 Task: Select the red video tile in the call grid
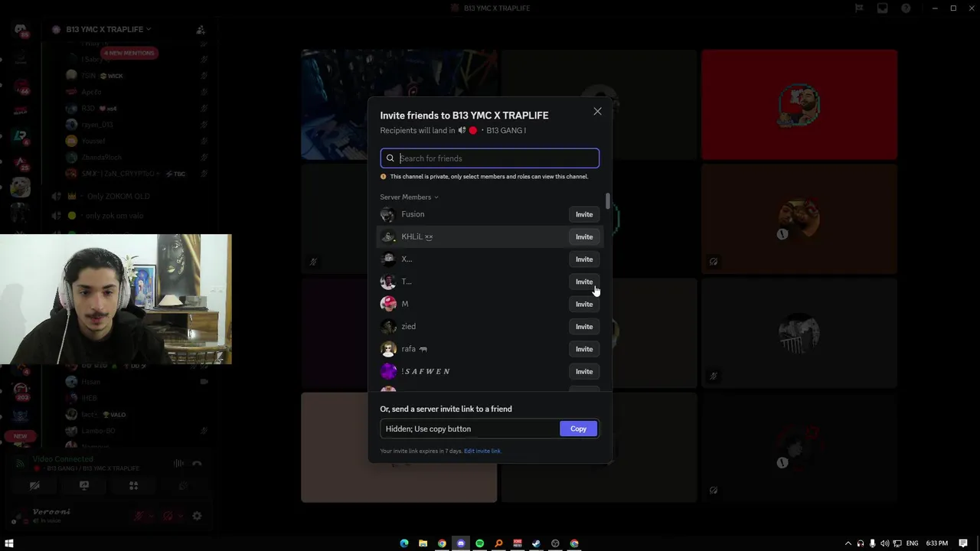coord(799,104)
